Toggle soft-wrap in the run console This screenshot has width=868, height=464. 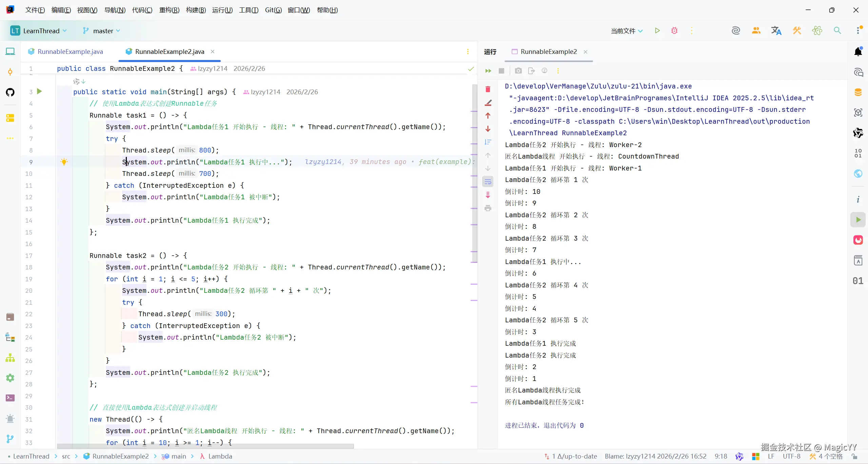pyautogui.click(x=488, y=182)
